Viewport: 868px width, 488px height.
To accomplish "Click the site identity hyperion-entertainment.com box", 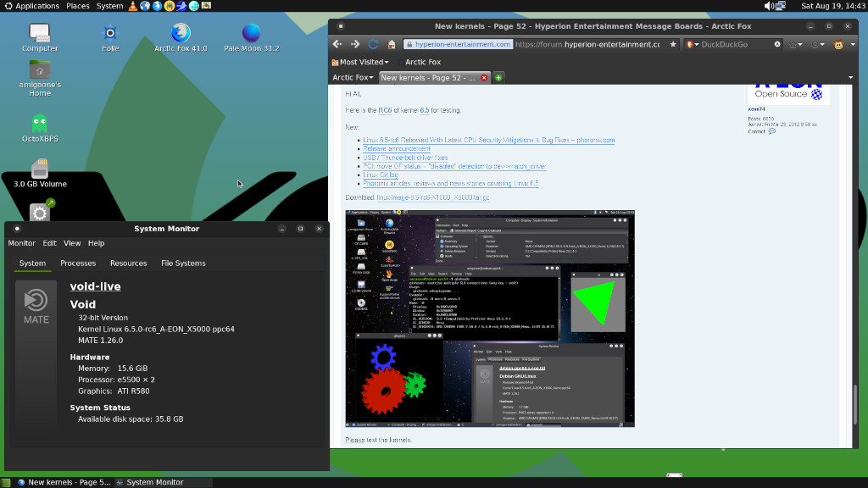I will (458, 44).
